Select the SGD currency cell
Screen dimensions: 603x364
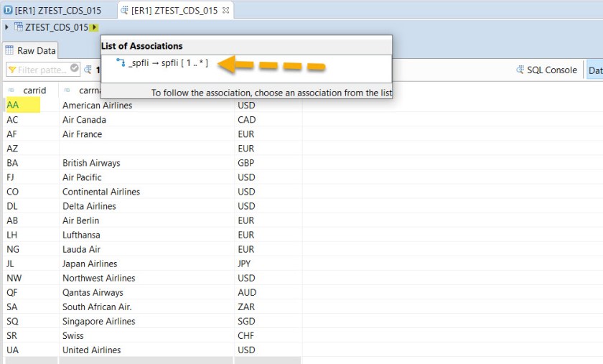click(x=268, y=322)
